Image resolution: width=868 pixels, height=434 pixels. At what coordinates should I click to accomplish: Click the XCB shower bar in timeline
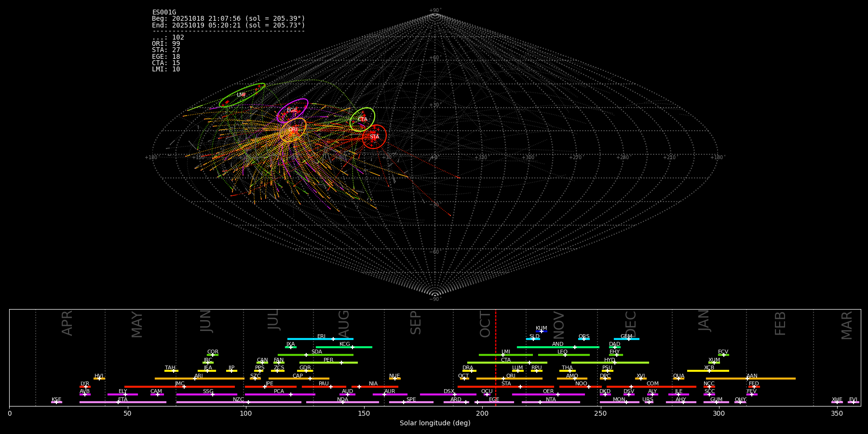[x=708, y=371]
